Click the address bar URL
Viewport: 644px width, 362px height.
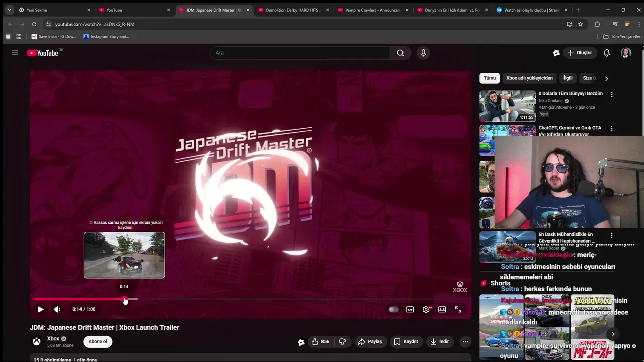tap(95, 24)
